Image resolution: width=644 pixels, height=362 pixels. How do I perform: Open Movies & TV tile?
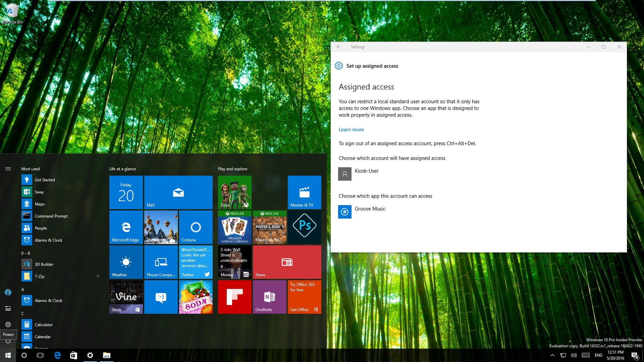tap(304, 192)
